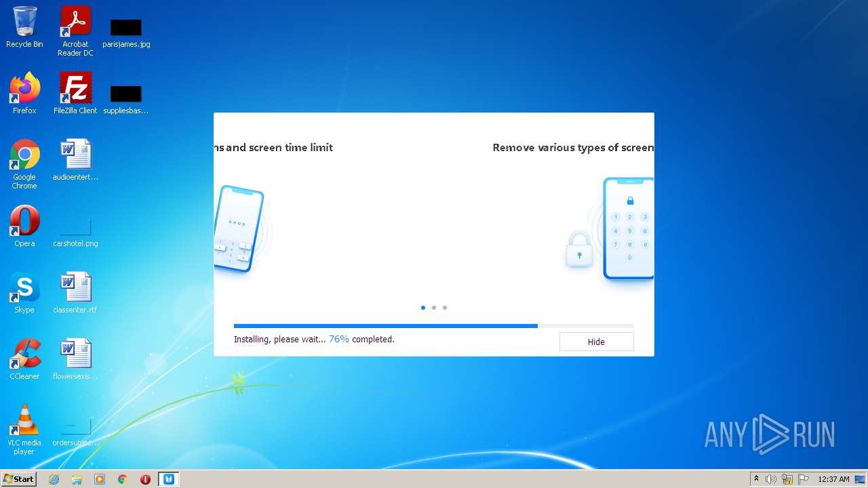
Task: Click the 'Remove various types of screen' heading
Action: [x=573, y=147]
